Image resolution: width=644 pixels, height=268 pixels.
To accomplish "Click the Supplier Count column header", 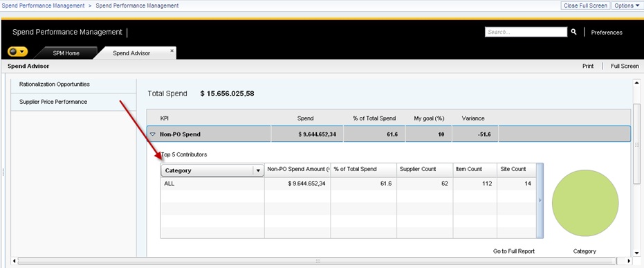I will [x=425, y=169].
